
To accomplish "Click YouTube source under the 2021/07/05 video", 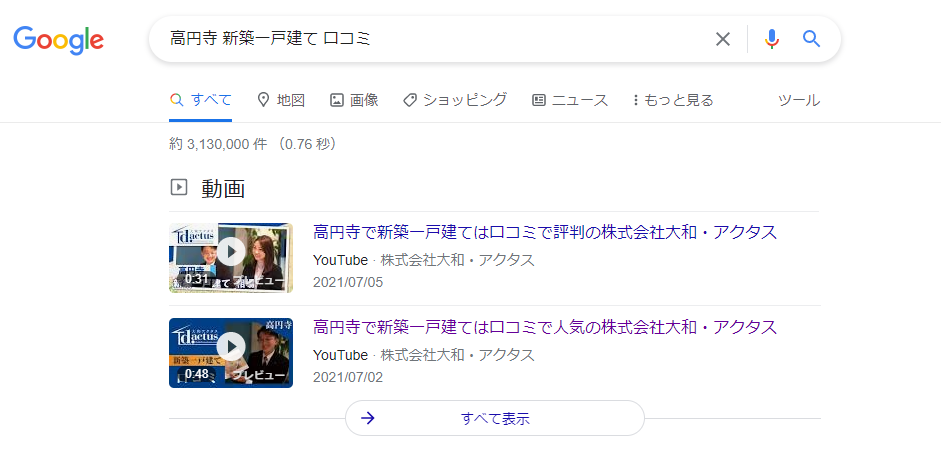I will click(340, 260).
